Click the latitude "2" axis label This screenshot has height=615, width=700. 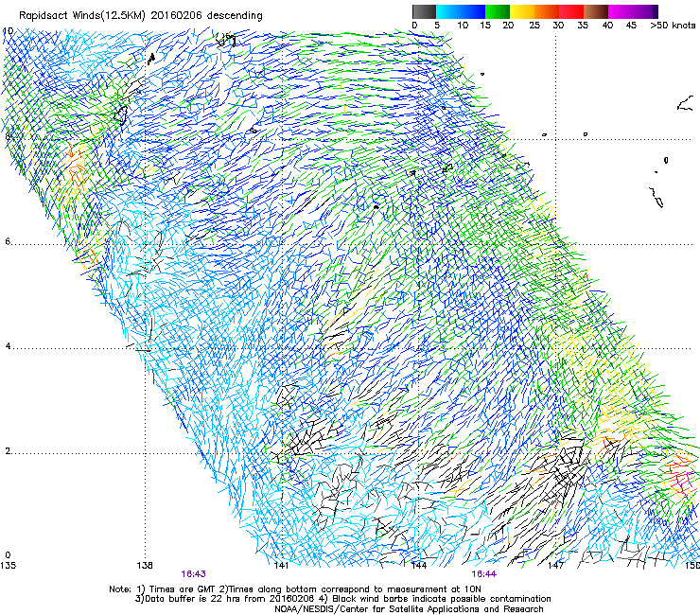(8, 450)
